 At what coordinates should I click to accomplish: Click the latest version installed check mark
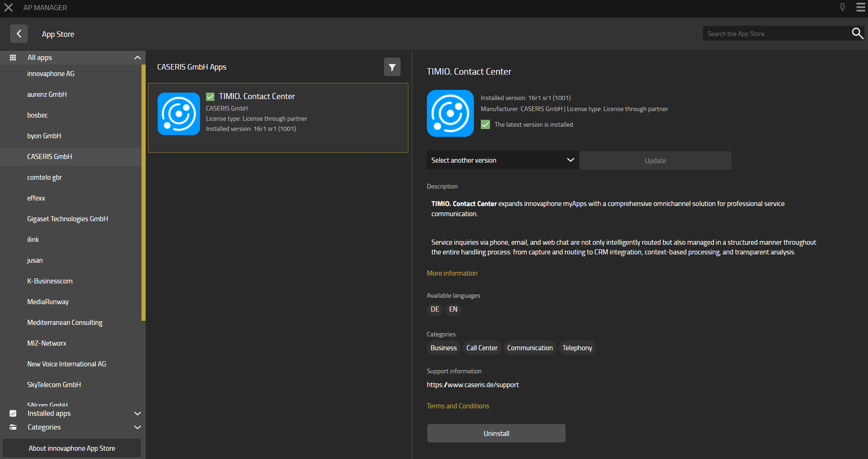click(x=485, y=124)
